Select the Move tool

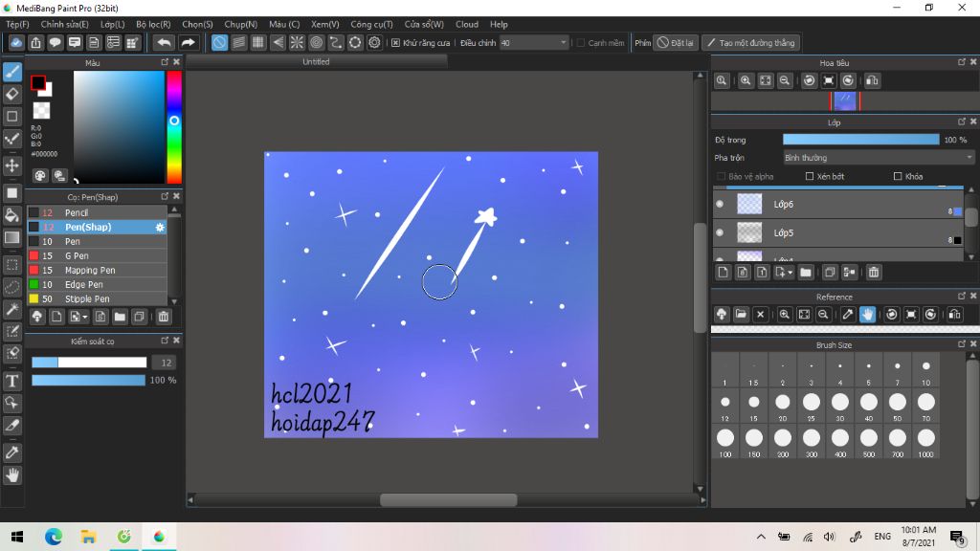point(11,165)
